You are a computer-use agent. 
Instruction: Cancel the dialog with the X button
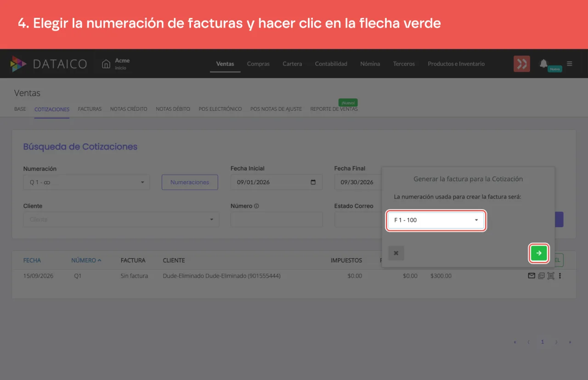click(x=396, y=253)
